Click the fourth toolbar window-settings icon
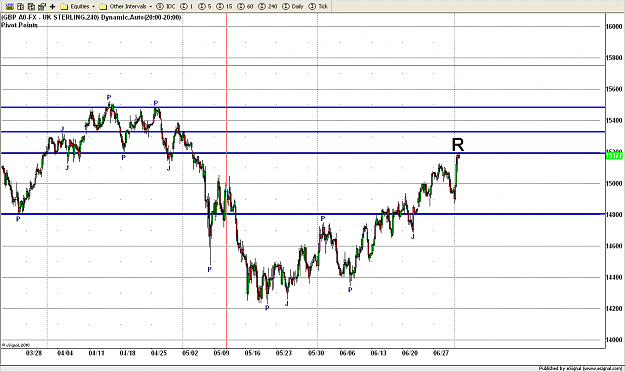This screenshot has width=625, height=372. point(41,6)
